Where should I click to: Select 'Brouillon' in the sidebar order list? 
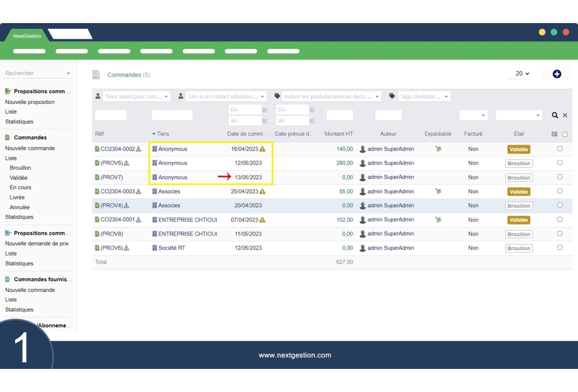(20, 168)
